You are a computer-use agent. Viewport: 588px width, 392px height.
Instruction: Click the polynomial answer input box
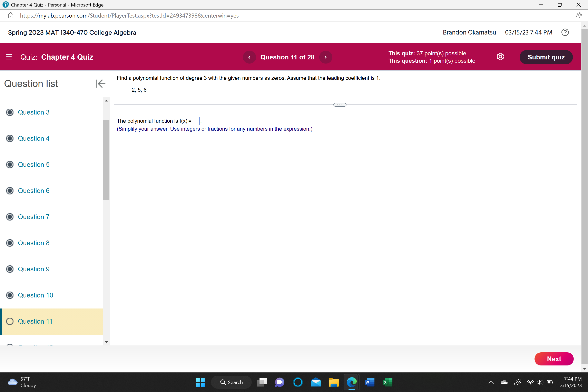click(196, 121)
